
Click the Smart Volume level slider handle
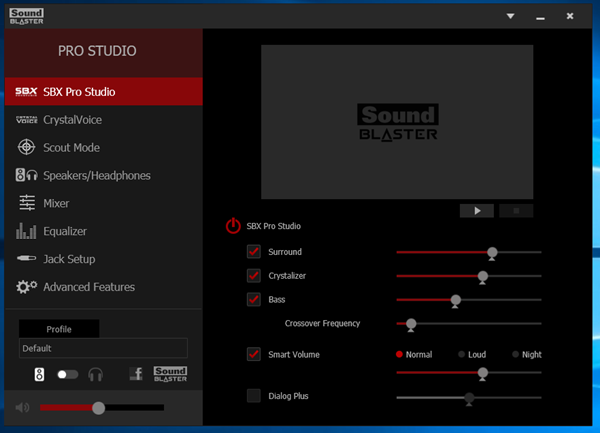[483, 373]
